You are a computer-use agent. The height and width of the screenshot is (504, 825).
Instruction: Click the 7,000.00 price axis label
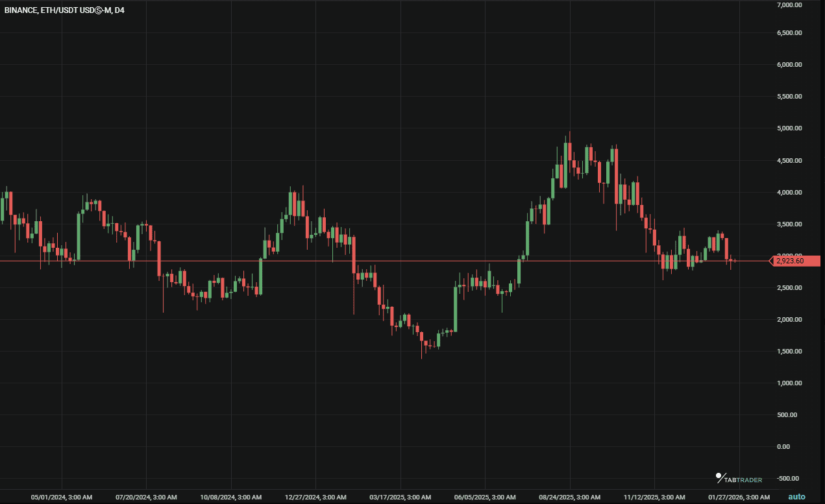coord(789,5)
